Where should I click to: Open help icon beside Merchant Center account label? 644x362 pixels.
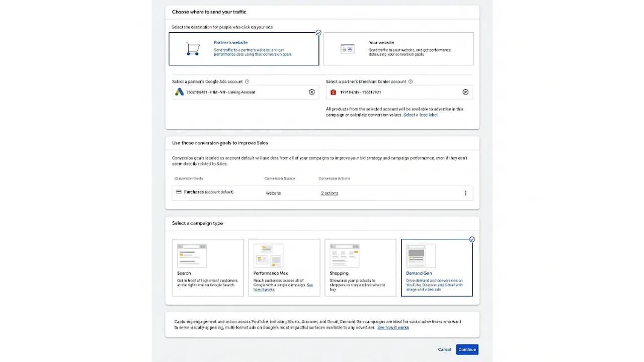click(x=411, y=81)
